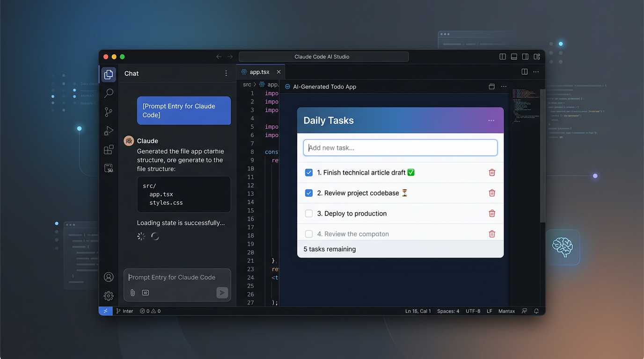Open the Chat panel overflow menu
The image size is (644, 359).
coord(226,73)
